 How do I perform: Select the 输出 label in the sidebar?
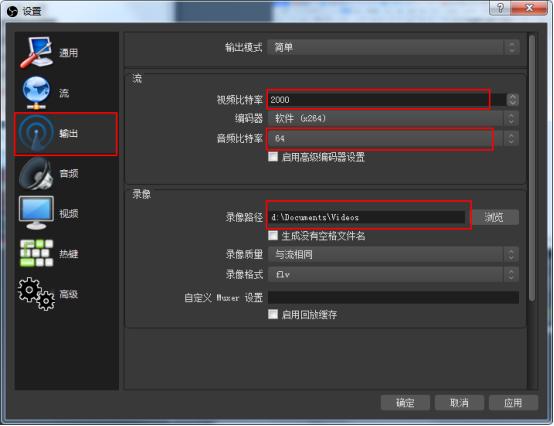coord(69,134)
